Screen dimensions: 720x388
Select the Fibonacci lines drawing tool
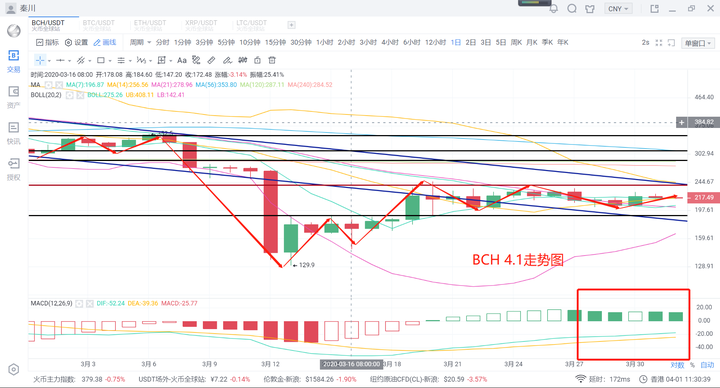pyautogui.click(x=121, y=60)
